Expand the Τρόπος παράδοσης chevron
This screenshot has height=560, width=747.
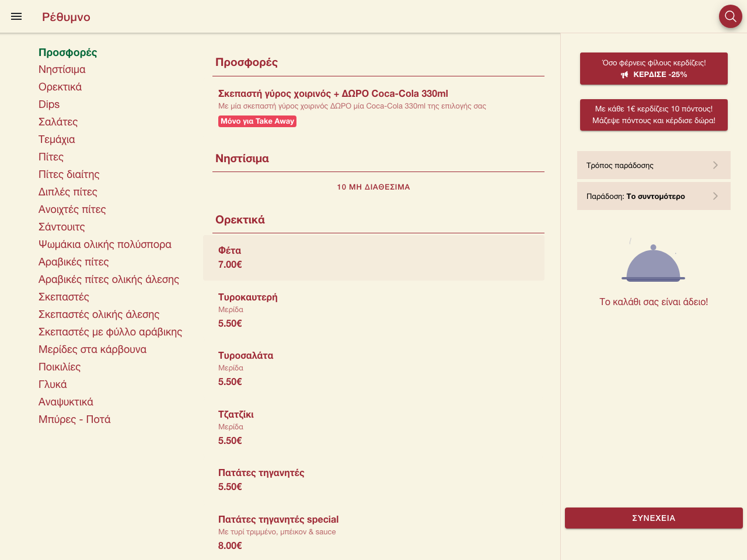[715, 165]
